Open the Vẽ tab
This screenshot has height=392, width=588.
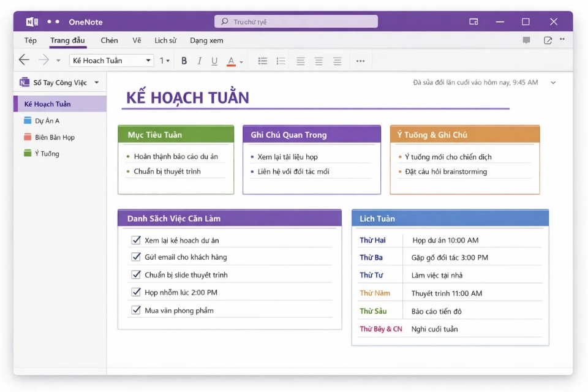[x=137, y=40]
